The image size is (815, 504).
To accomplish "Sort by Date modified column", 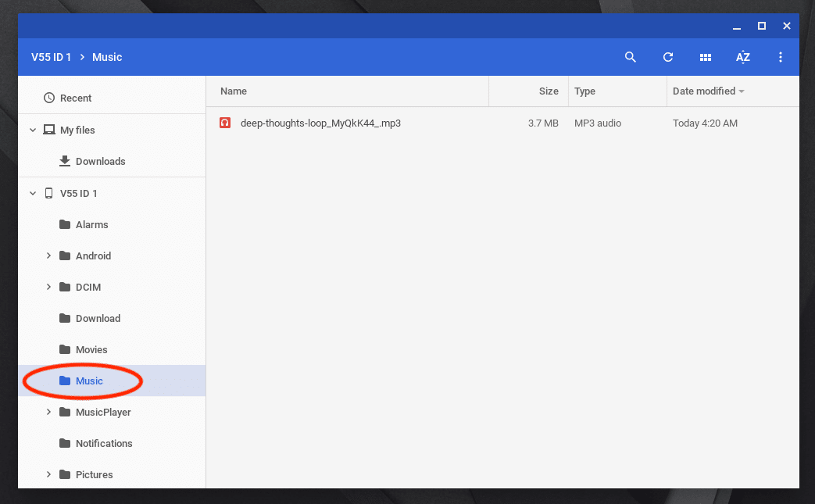I will (x=704, y=91).
